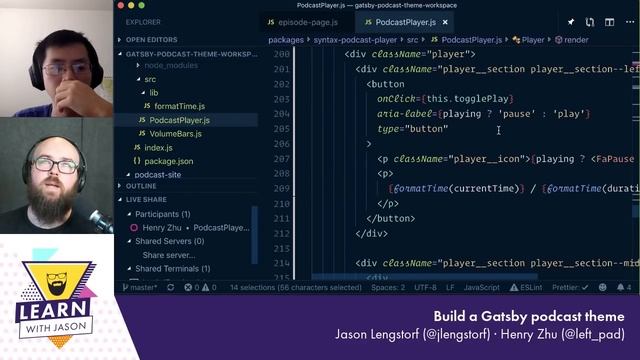Image resolution: width=640 pixels, height=360 pixels.
Task: Click the packages breadcrumb segment
Action: (286, 40)
